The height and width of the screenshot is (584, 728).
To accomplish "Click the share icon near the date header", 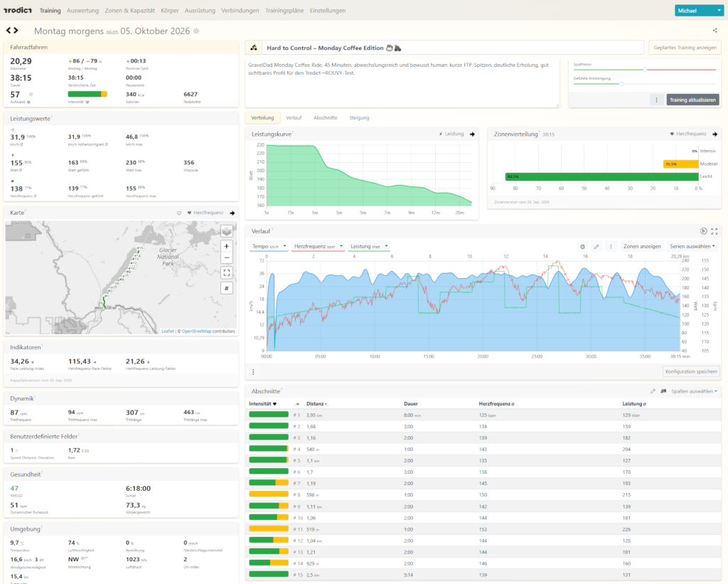I will (715, 31).
